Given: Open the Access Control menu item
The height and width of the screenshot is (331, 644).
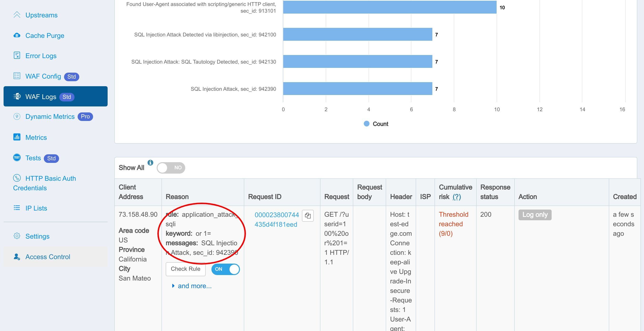Looking at the screenshot, I should (48, 257).
